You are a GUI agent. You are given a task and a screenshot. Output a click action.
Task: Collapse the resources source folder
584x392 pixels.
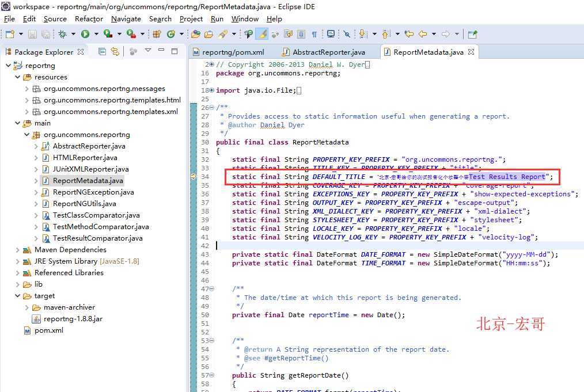point(17,77)
